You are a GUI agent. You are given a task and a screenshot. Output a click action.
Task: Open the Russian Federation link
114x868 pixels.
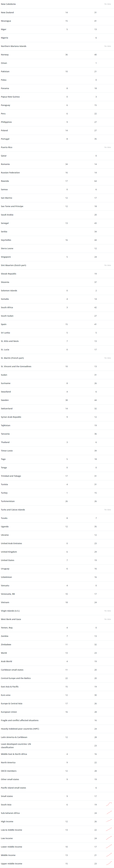[x=10, y=172]
